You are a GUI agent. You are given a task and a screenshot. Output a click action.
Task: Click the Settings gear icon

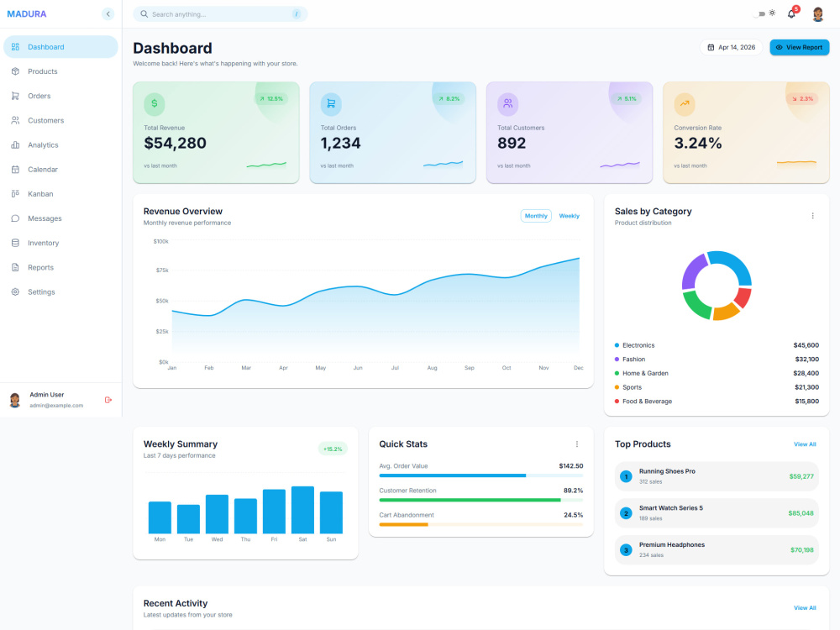pyautogui.click(x=15, y=292)
